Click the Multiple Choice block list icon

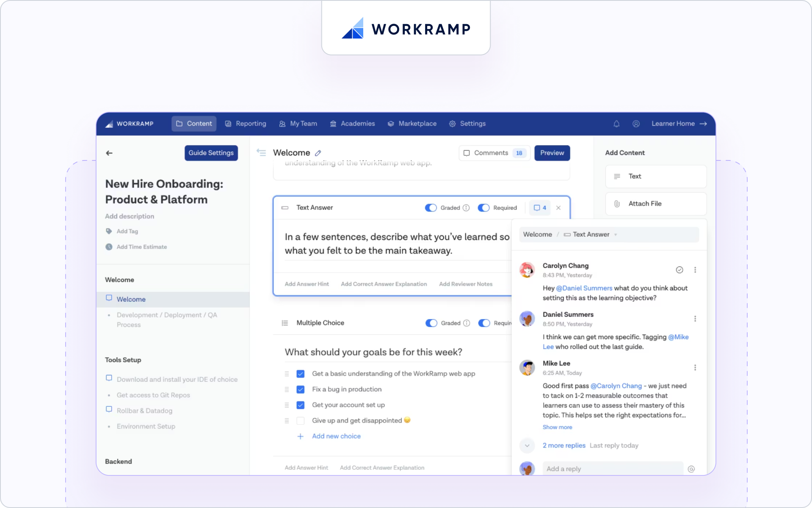click(x=285, y=323)
